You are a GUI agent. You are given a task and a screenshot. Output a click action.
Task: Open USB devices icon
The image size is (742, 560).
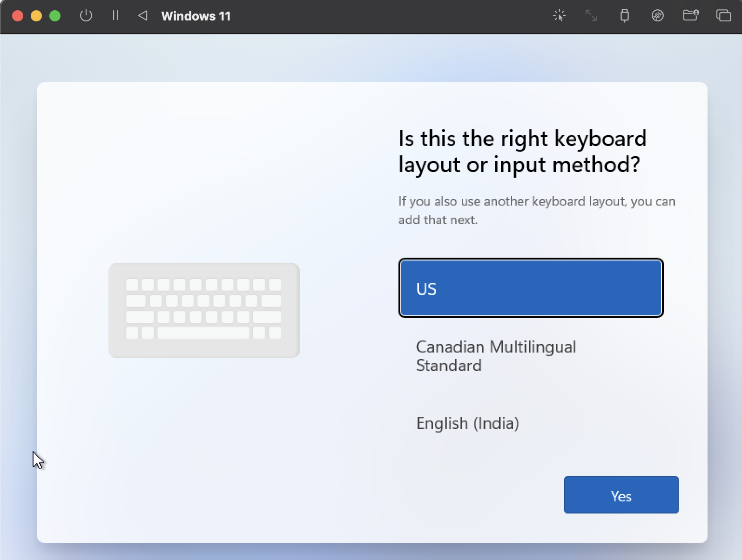pos(625,16)
